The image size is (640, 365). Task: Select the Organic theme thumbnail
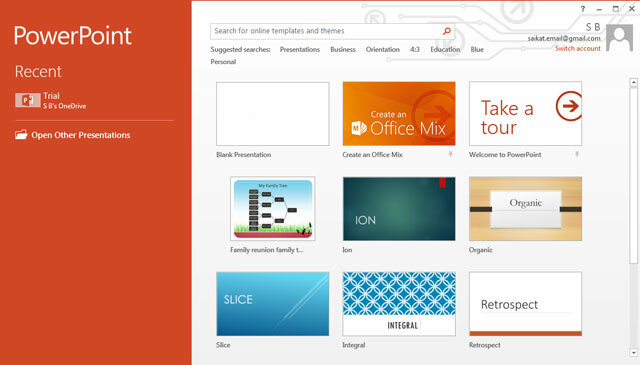click(x=525, y=209)
